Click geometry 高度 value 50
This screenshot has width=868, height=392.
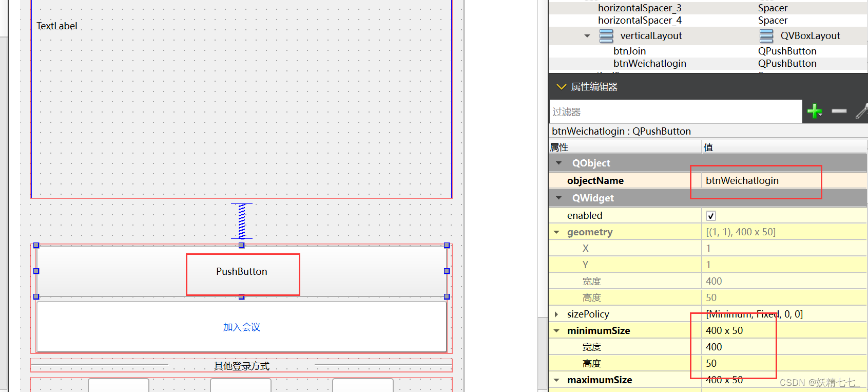click(x=784, y=298)
